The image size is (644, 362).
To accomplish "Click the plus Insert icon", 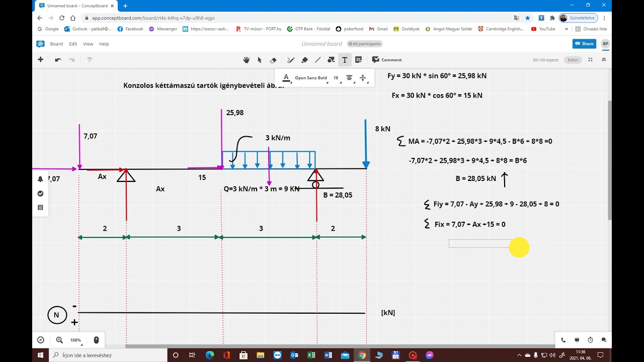I will (40, 60).
